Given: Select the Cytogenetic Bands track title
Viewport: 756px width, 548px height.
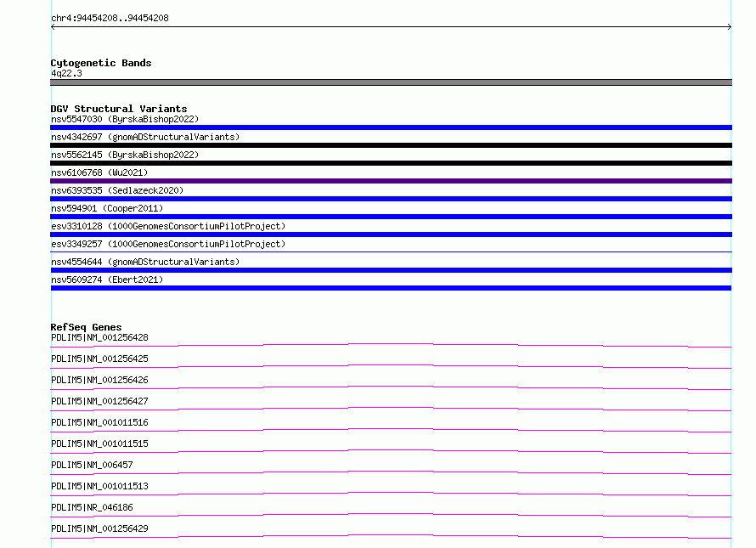Looking at the screenshot, I should click(x=101, y=63).
